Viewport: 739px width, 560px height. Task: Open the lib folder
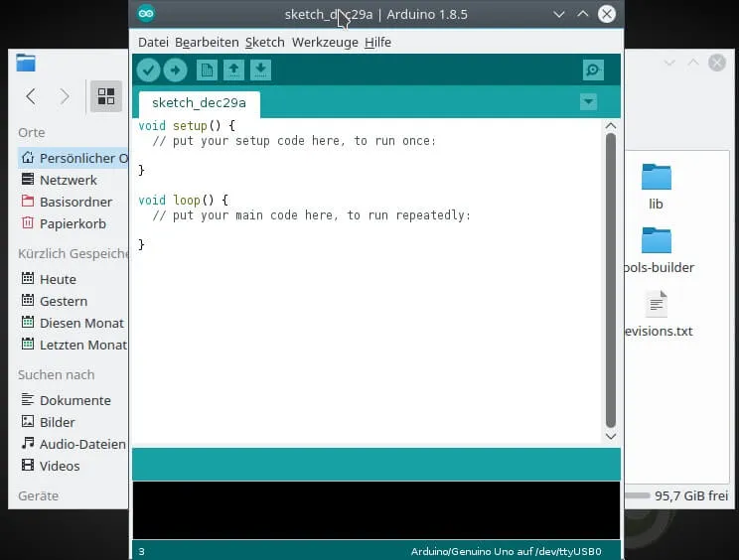[x=656, y=178]
